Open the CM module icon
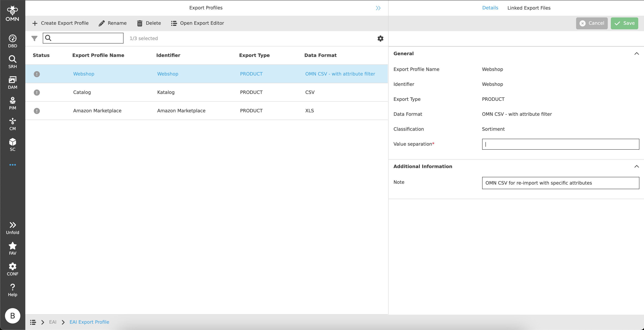The width and height of the screenshot is (644, 330). pos(12,124)
